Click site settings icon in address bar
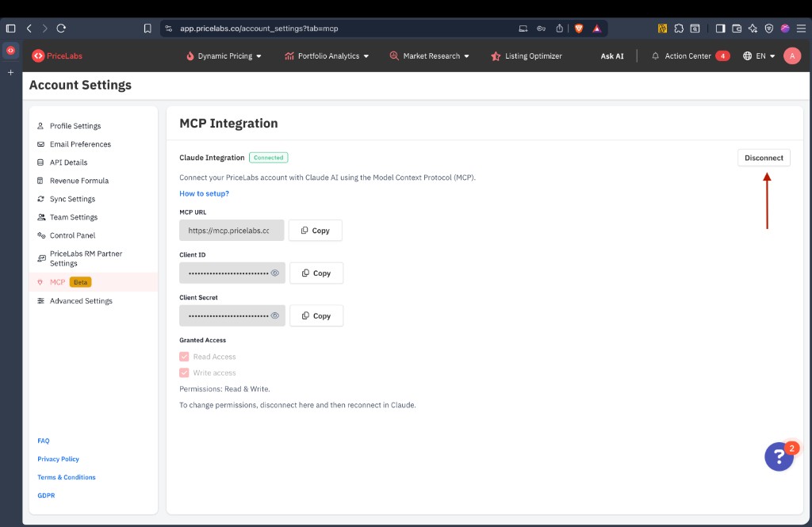 [x=169, y=29]
